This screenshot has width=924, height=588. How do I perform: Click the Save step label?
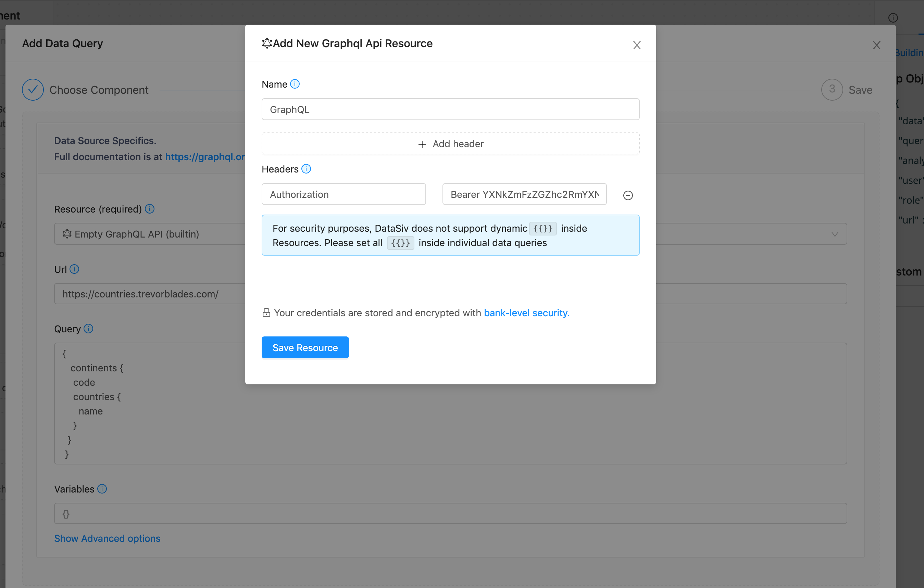[x=860, y=90]
